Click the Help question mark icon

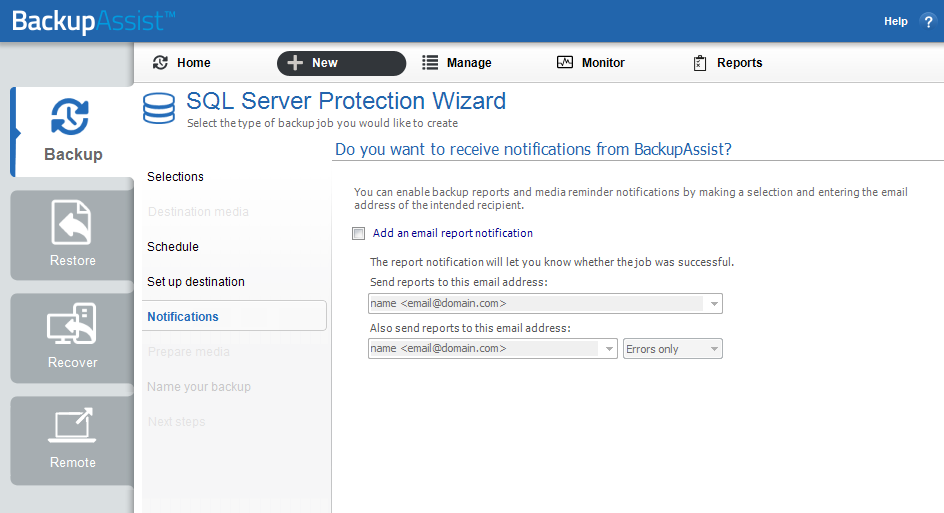pos(928,21)
